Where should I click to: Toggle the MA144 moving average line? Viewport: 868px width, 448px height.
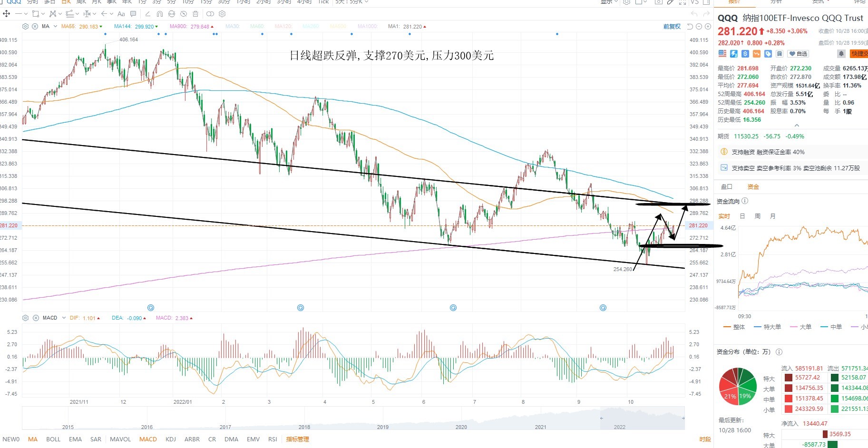(136, 27)
